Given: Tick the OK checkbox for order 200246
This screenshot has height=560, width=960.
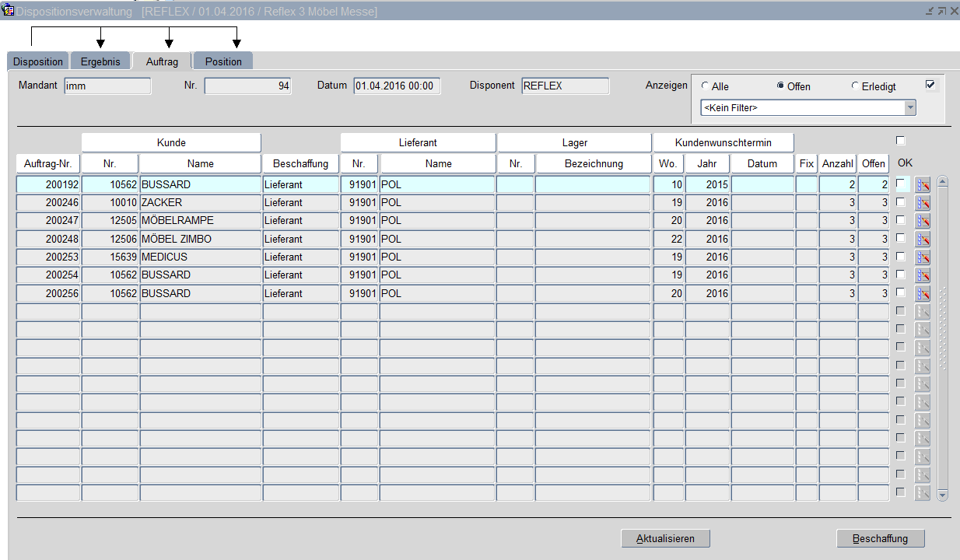Looking at the screenshot, I should (901, 201).
